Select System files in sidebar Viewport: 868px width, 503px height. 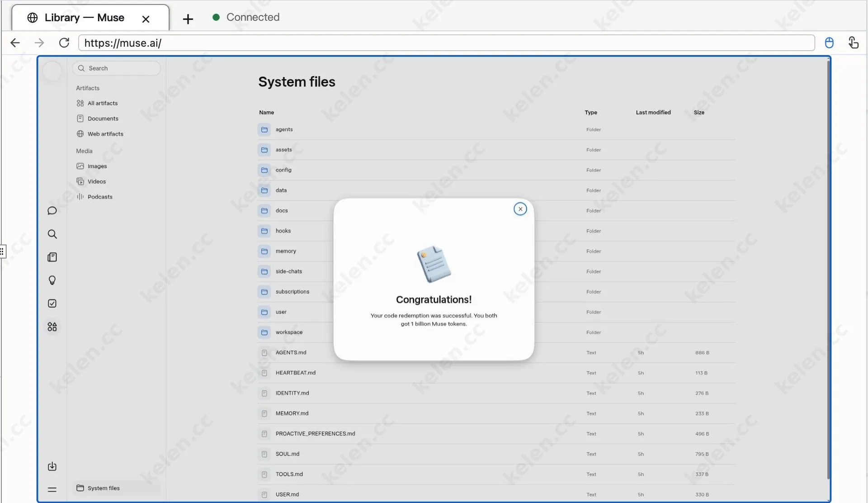point(117,488)
